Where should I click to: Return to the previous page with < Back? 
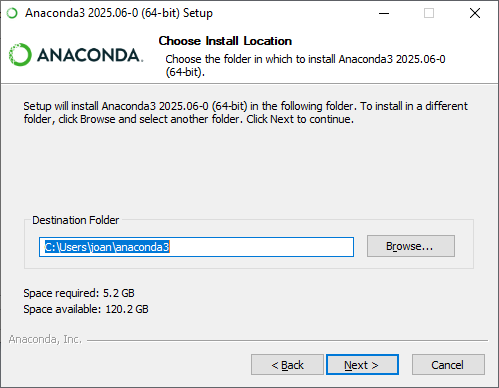[x=287, y=365]
